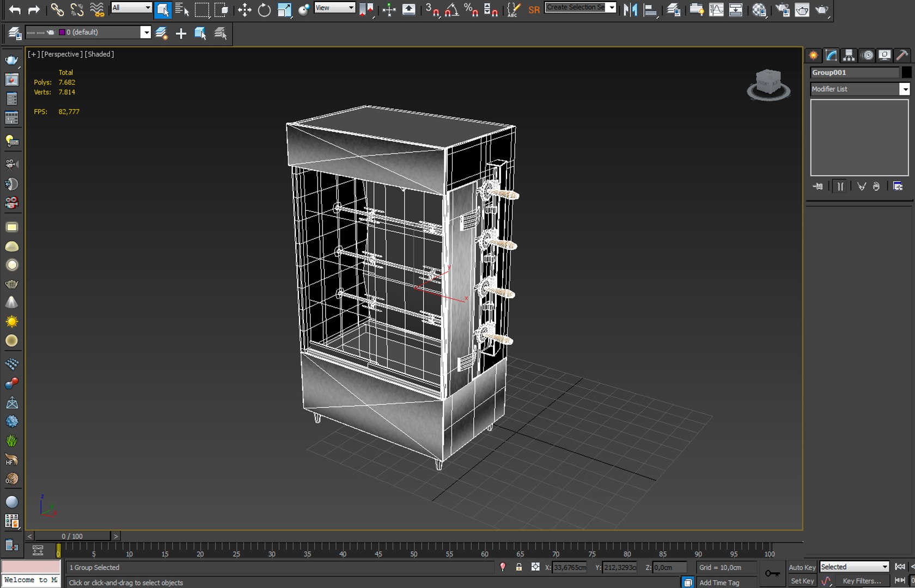Click the Align tool icon
The width and height of the screenshot is (915, 588).
click(650, 9)
